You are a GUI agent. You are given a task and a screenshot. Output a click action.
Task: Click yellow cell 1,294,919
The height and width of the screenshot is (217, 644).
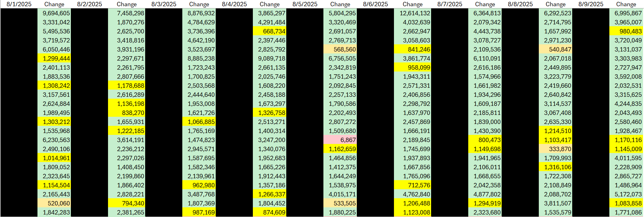coord(485,203)
